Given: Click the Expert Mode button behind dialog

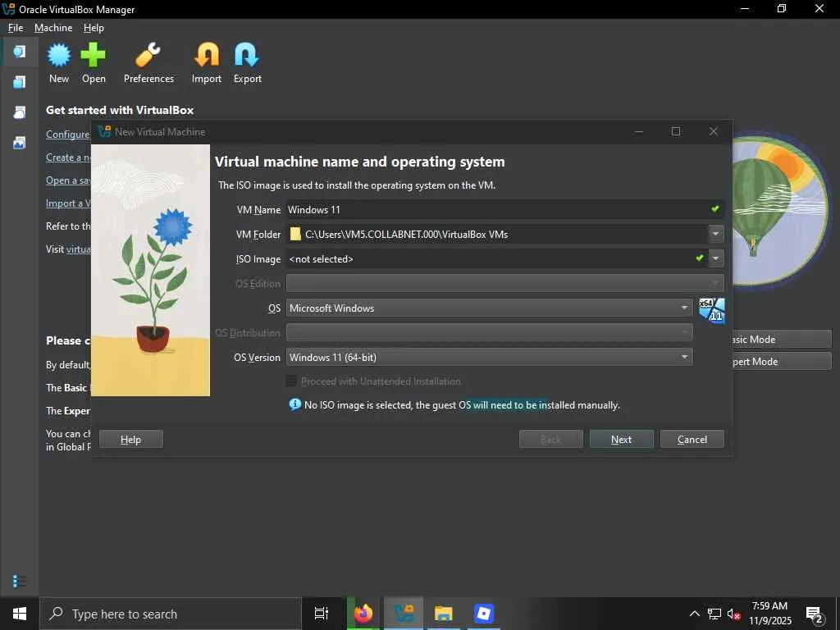Looking at the screenshot, I should [782, 362].
